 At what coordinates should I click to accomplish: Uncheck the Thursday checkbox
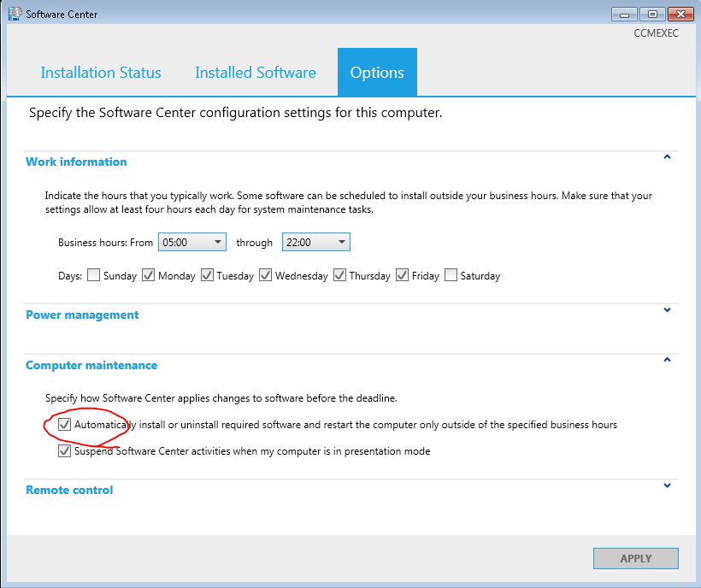tap(339, 275)
